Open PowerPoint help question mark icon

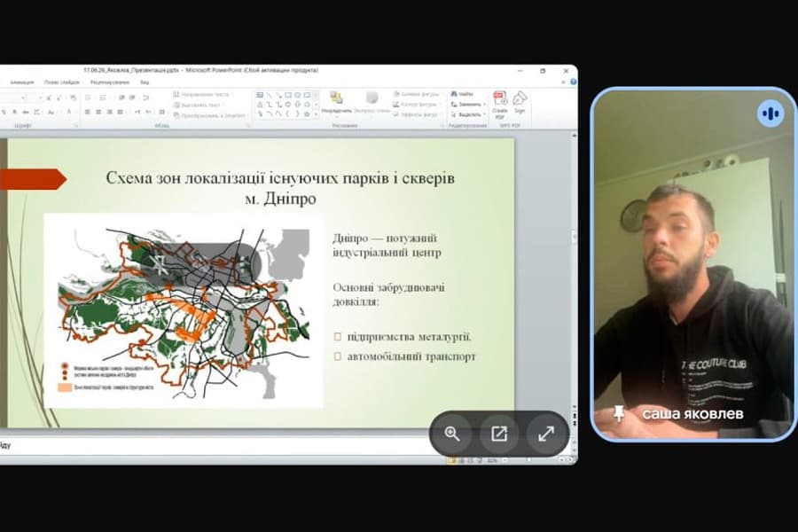573,82
